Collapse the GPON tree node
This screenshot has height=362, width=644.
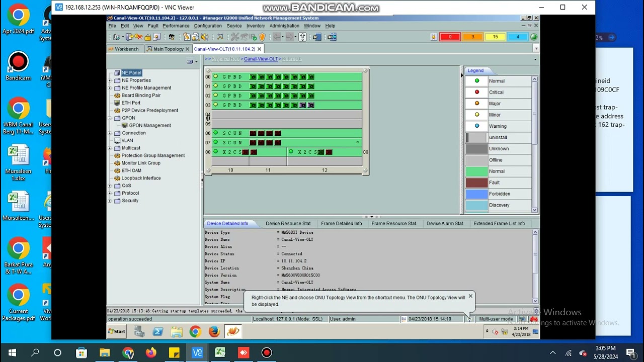(x=110, y=118)
